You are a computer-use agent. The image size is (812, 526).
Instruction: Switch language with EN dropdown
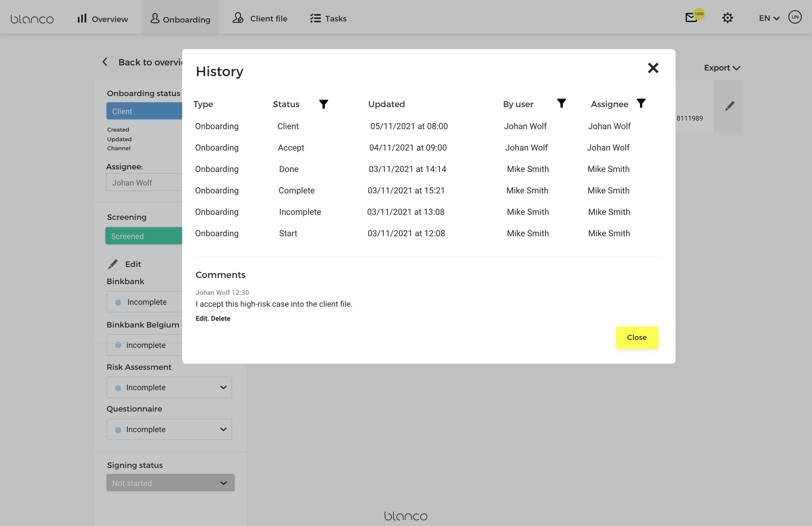(x=769, y=18)
